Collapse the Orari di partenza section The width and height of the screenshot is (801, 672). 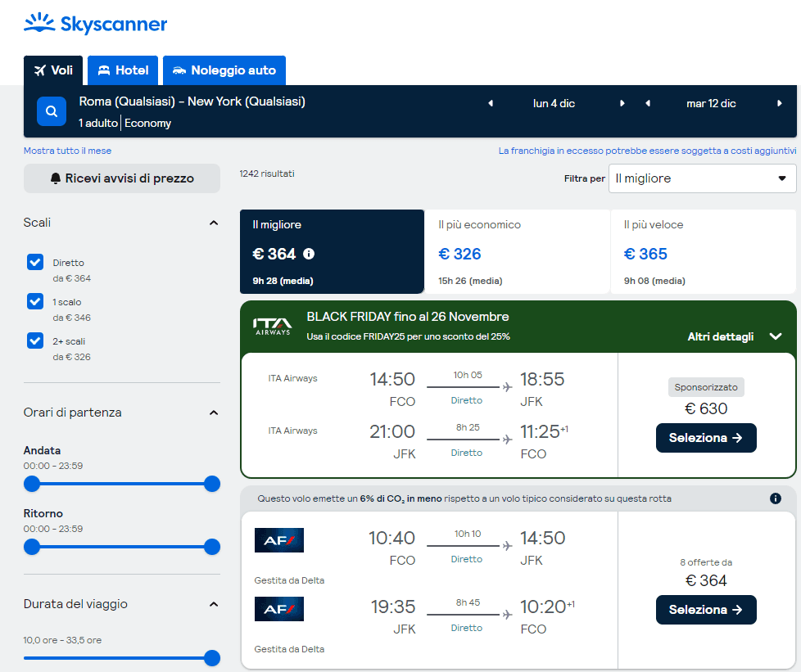[x=214, y=413]
